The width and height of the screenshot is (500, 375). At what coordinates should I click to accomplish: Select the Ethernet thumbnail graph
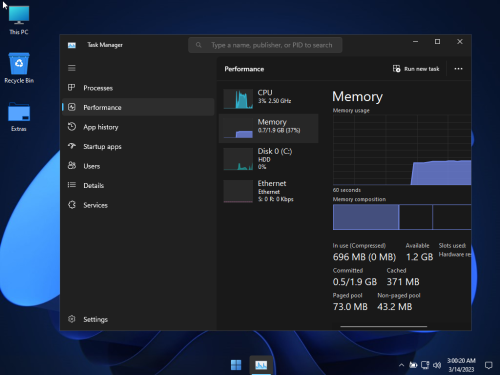coord(238,191)
